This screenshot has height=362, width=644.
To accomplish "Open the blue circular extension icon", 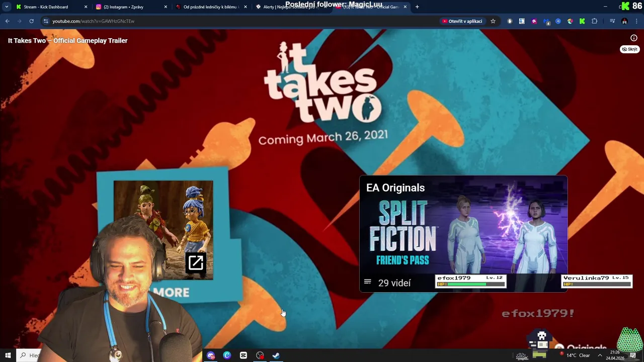I will 558,21.
